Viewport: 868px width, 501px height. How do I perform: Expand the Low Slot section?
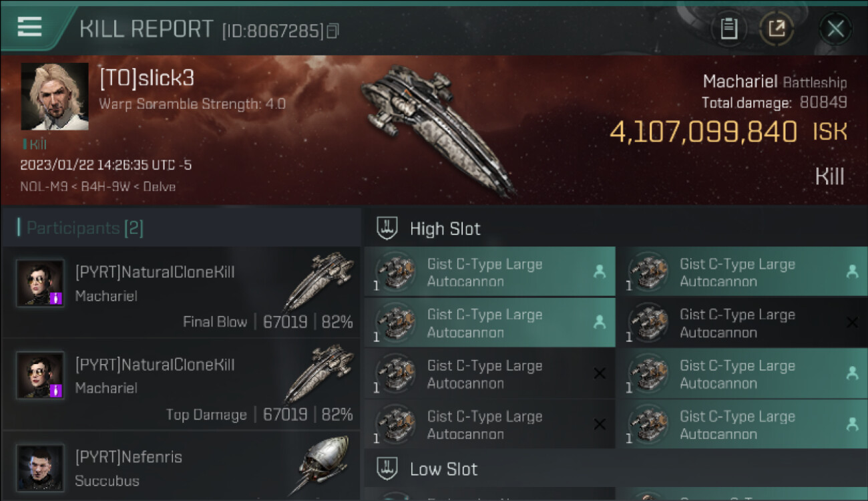(443, 469)
